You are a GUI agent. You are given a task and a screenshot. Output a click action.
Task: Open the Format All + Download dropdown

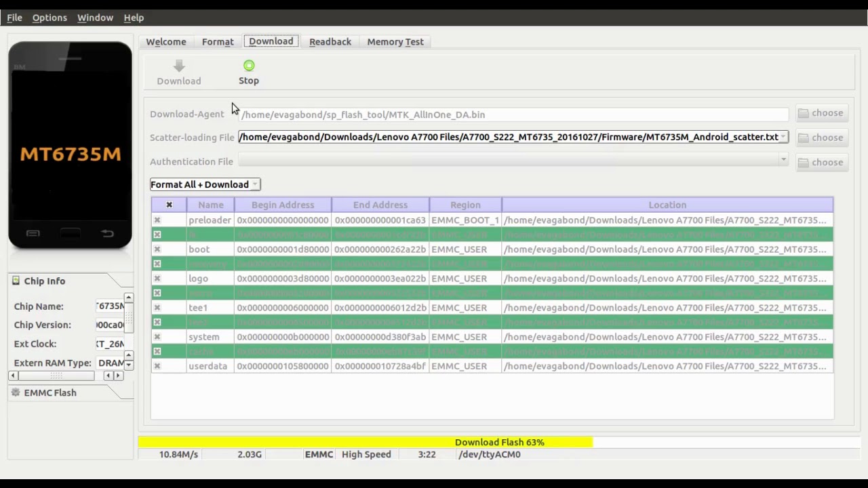[x=205, y=184]
